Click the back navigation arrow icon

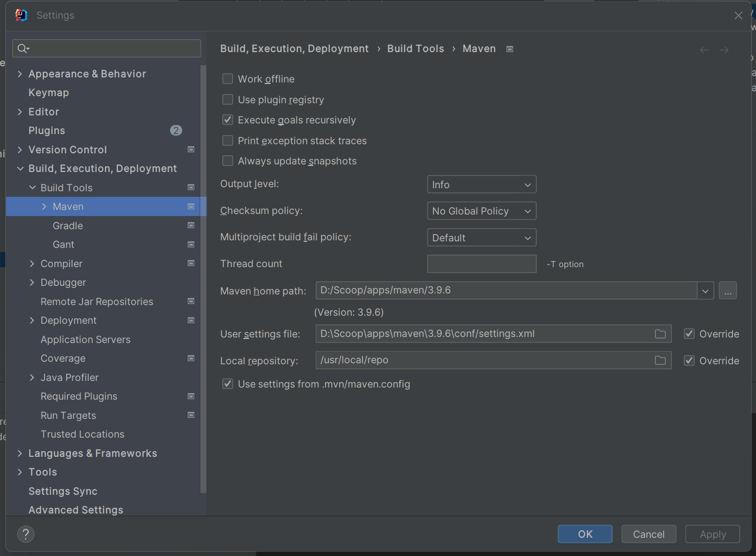[x=704, y=50]
